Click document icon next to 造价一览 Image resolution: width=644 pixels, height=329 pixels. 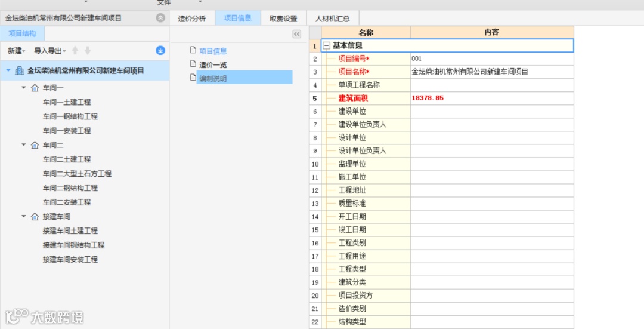coord(193,63)
